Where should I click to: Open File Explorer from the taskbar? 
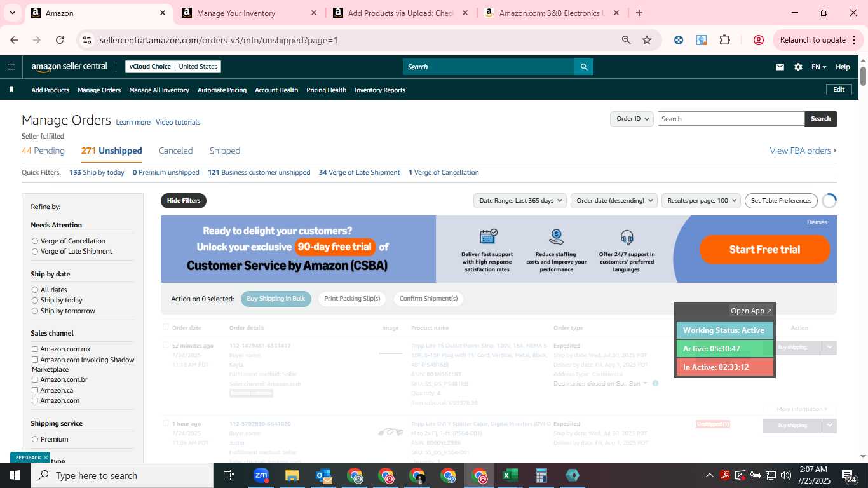292,475
